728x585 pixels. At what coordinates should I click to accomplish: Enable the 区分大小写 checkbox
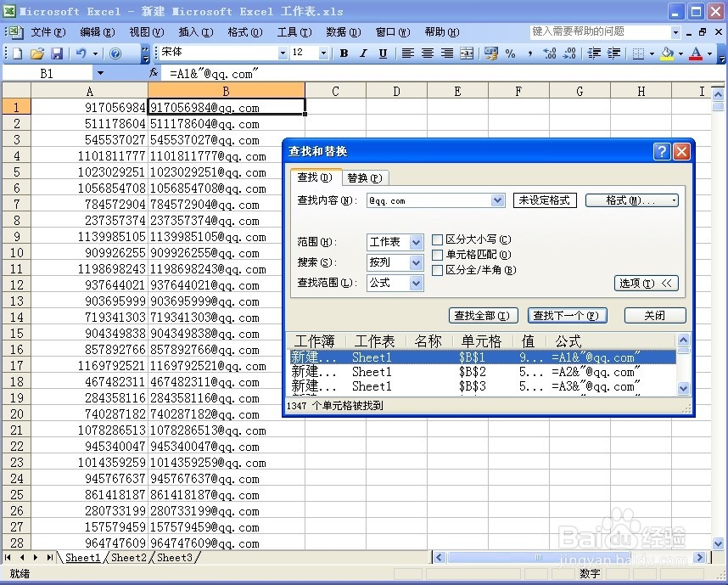[x=437, y=239]
